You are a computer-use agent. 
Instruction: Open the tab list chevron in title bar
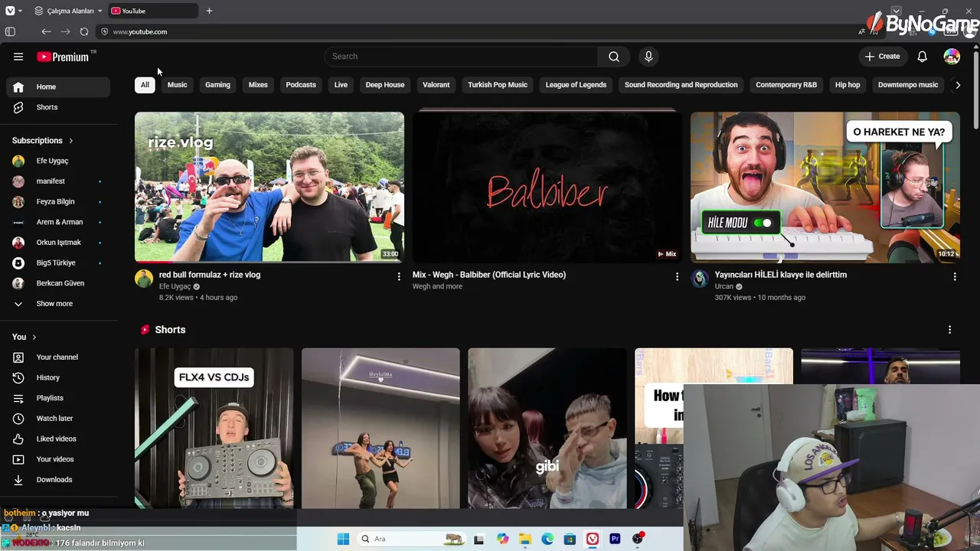click(897, 11)
